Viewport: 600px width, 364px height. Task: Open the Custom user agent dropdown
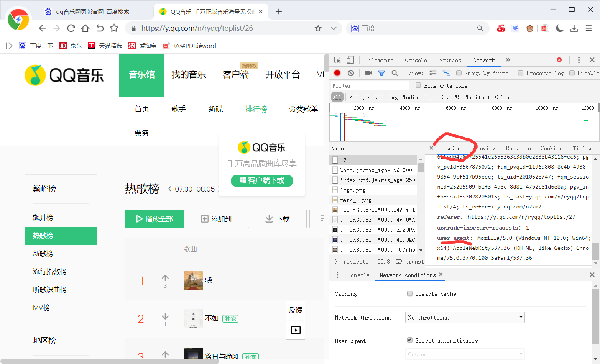tap(465, 354)
